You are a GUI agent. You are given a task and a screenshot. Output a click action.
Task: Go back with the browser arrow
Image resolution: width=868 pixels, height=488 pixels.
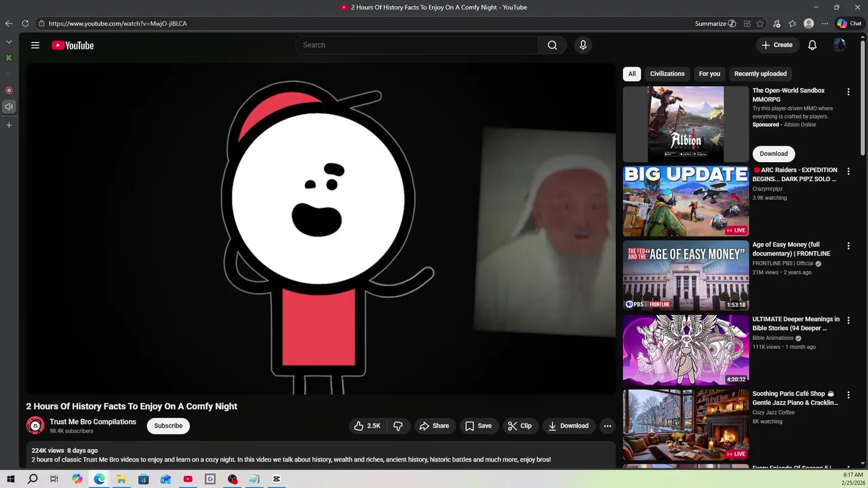pyautogui.click(x=9, y=24)
